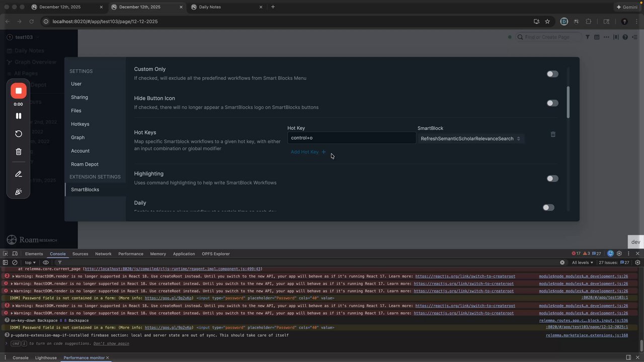
Task: Open the calendar date picker icon
Action: (597, 37)
